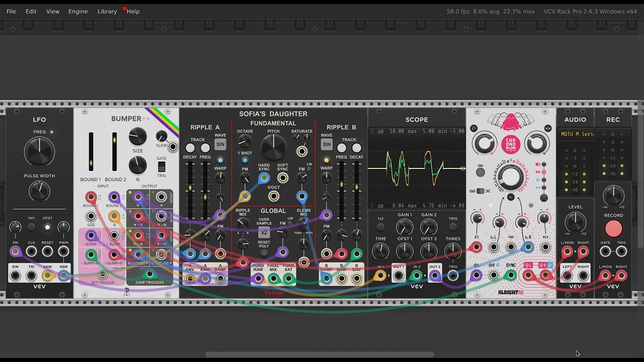
Task: Click the Ripple B RAW output jack
Action: (x=342, y=278)
